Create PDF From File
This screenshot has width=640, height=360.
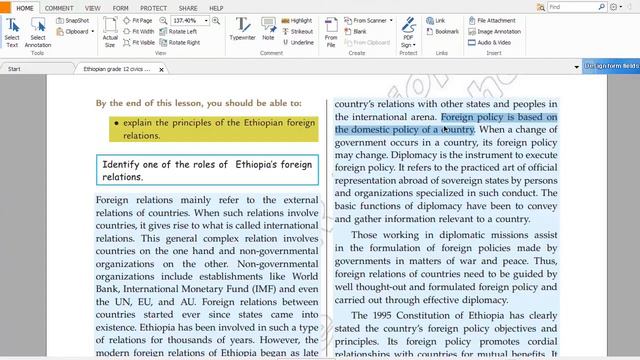tap(331, 32)
